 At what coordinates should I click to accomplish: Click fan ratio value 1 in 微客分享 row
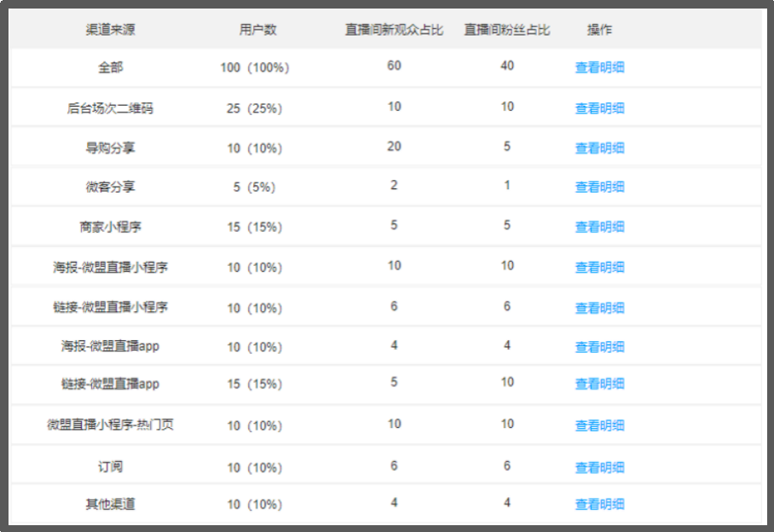coord(507,186)
